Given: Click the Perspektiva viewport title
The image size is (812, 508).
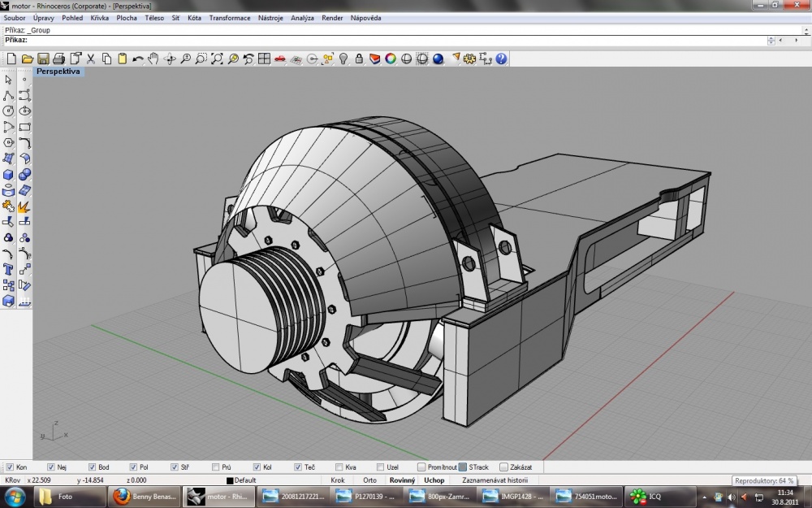Looking at the screenshot, I should point(58,72).
